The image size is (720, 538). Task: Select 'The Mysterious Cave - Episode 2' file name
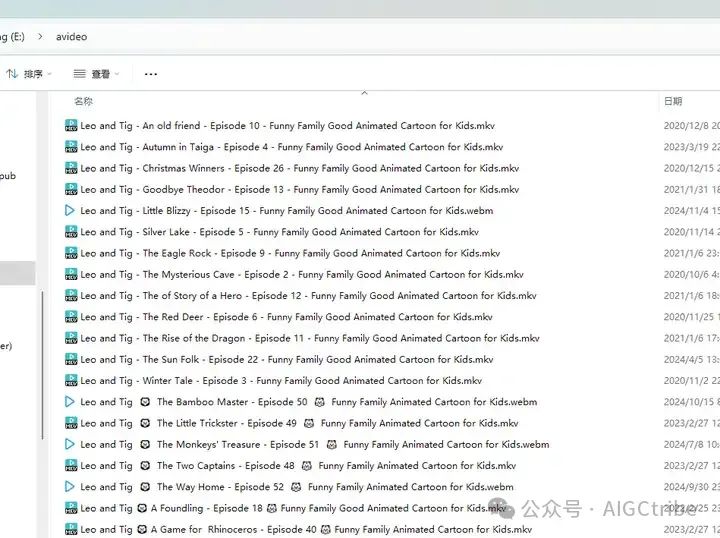click(x=302, y=275)
